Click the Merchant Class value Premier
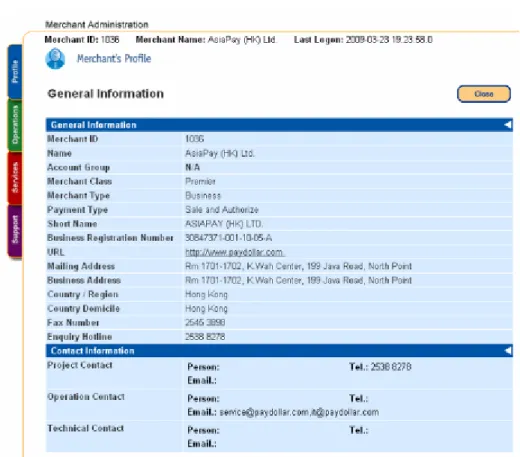520x457 pixels. click(x=200, y=181)
